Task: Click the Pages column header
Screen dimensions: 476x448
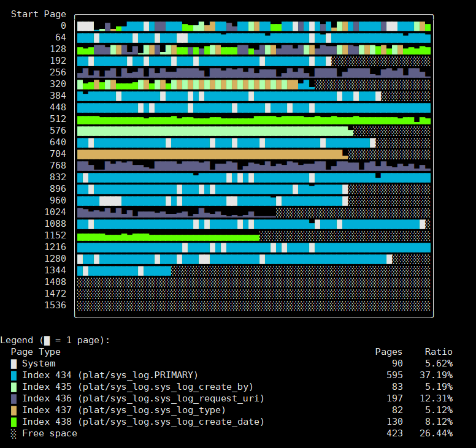Action: pyautogui.click(x=388, y=352)
